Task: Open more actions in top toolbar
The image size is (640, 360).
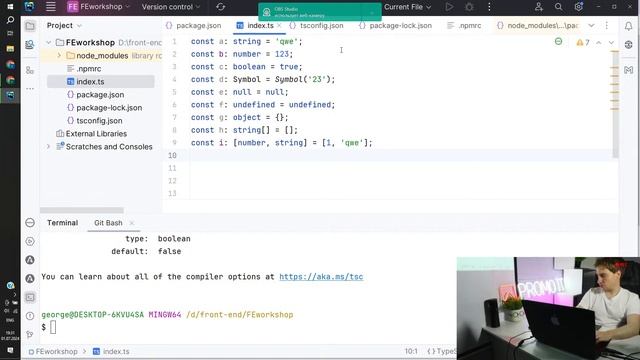Action: tap(489, 7)
